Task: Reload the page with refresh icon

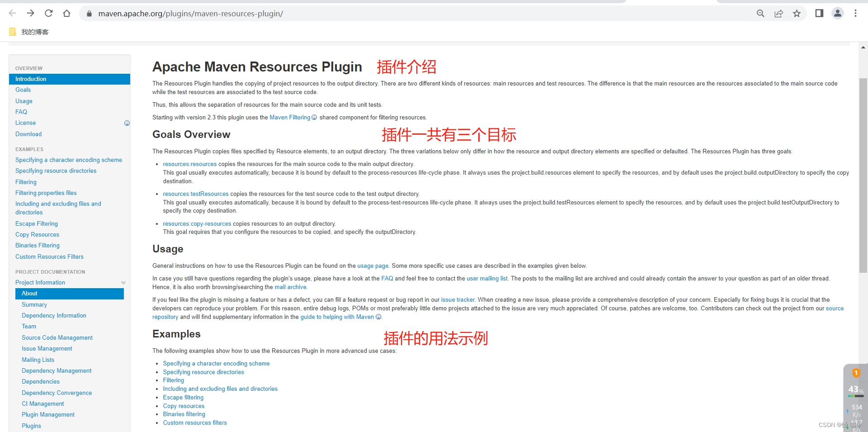Action: (49, 14)
